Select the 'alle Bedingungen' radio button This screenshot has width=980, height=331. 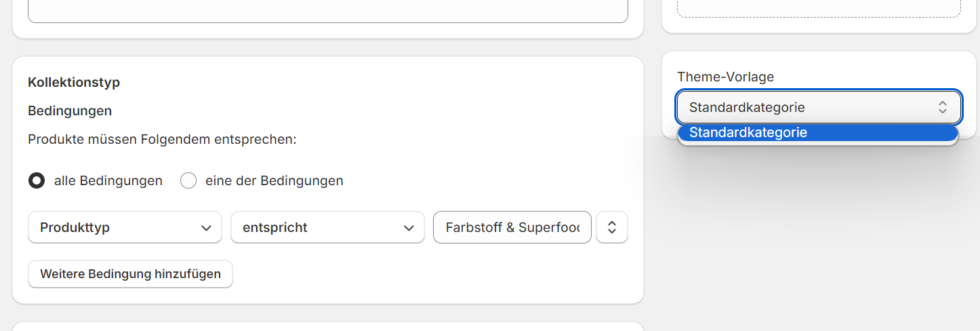point(37,181)
